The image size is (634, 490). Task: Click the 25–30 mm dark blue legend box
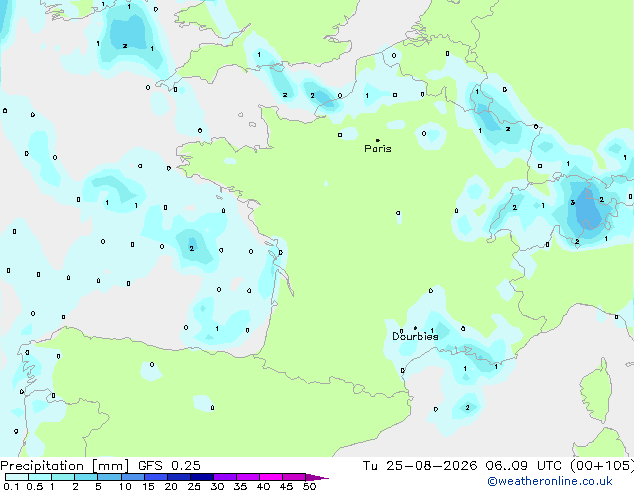tap(202, 477)
